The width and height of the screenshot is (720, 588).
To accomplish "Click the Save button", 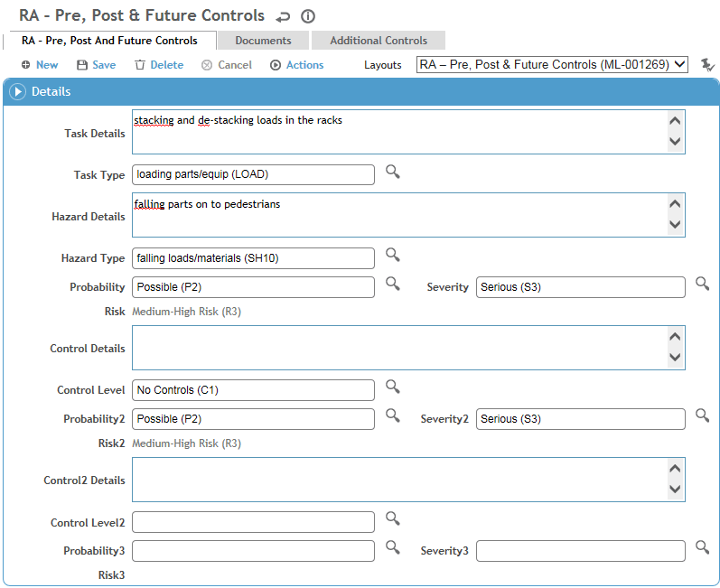I will pos(96,65).
